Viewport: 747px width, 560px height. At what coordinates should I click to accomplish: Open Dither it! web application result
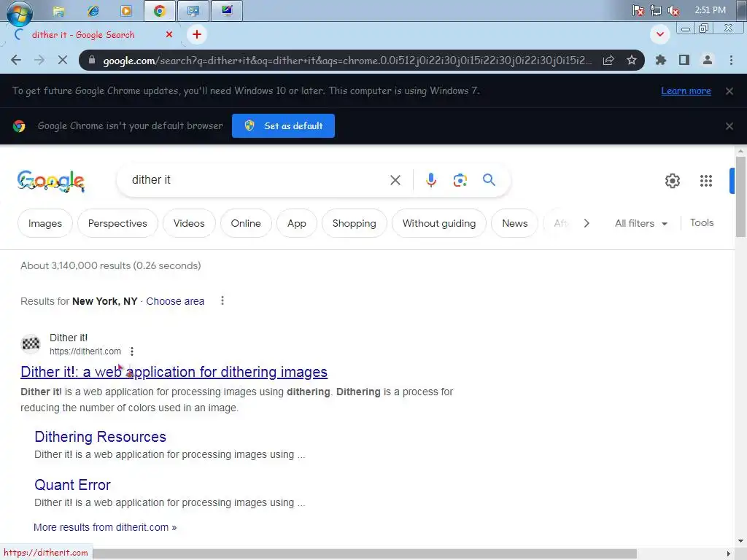(x=174, y=372)
